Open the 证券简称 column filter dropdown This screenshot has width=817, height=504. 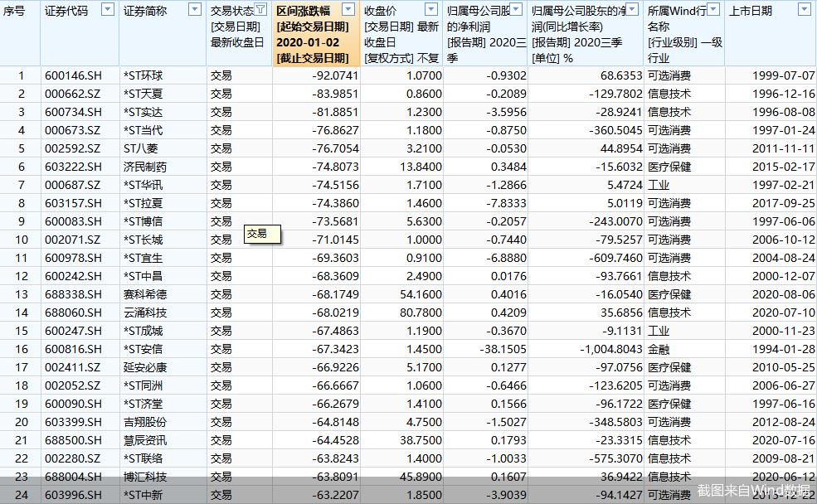tap(194, 9)
